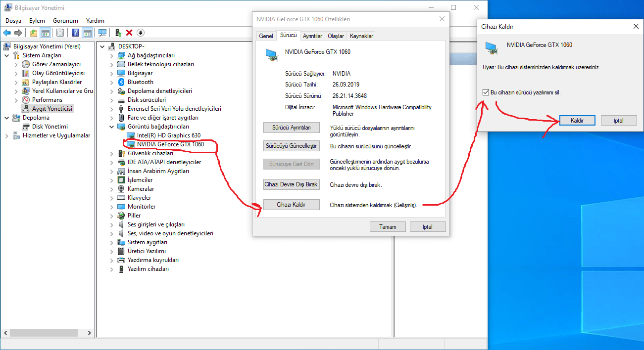
Task: Collapse the DESKTOP- root node
Action: 102,46
